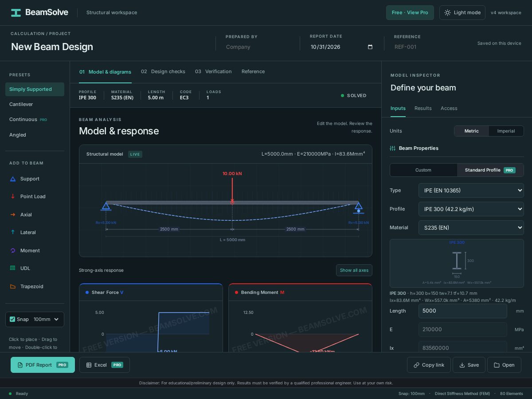Image resolution: width=532 pixels, height=399 pixels.
Task: Click the Shear Force V diagram header
Action: tap(151, 292)
